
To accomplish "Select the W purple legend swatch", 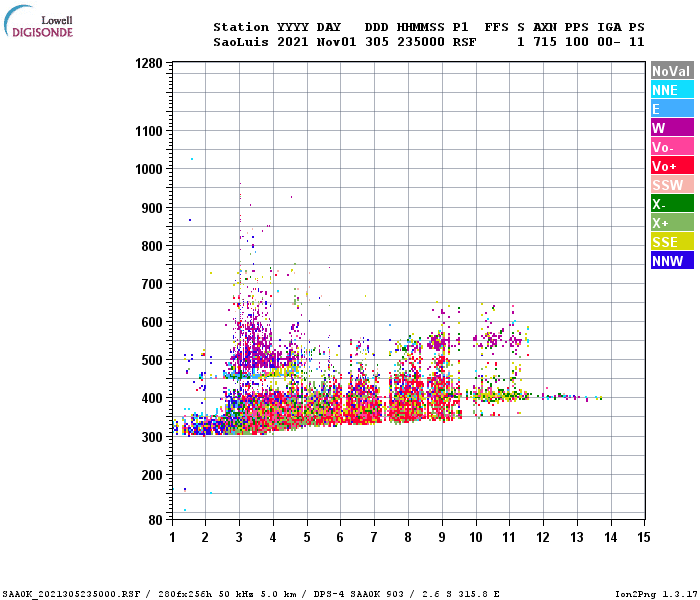I will coord(672,128).
